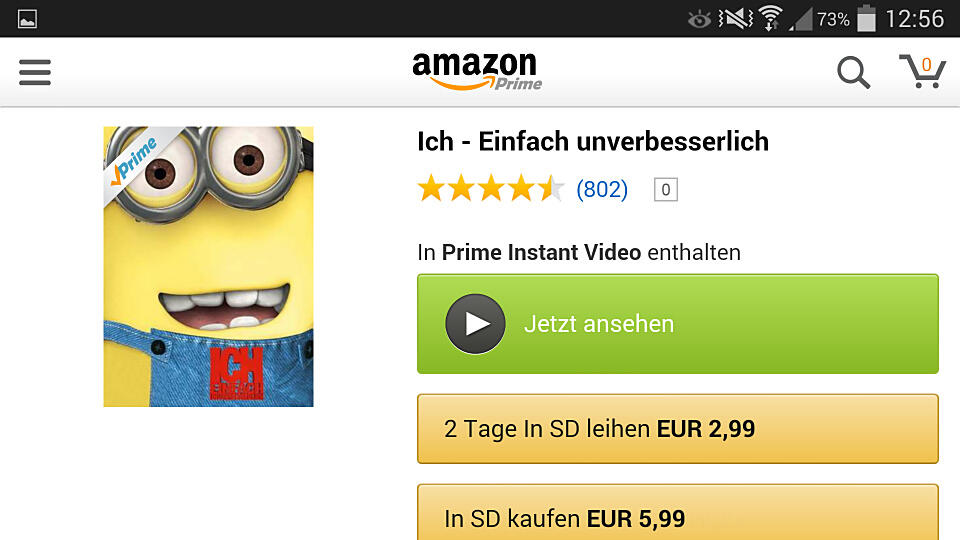Tap the smart stay eye icon

pyautogui.click(x=699, y=20)
